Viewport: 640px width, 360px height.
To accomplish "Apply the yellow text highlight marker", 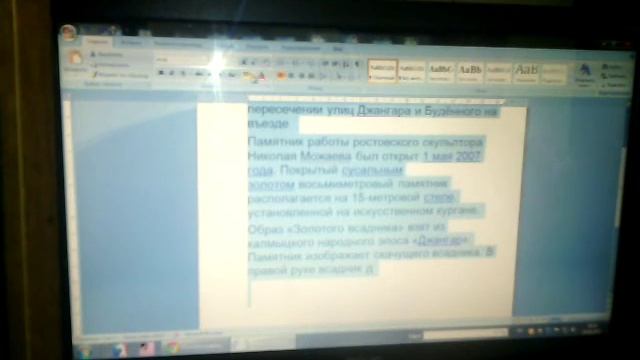I will [248, 76].
